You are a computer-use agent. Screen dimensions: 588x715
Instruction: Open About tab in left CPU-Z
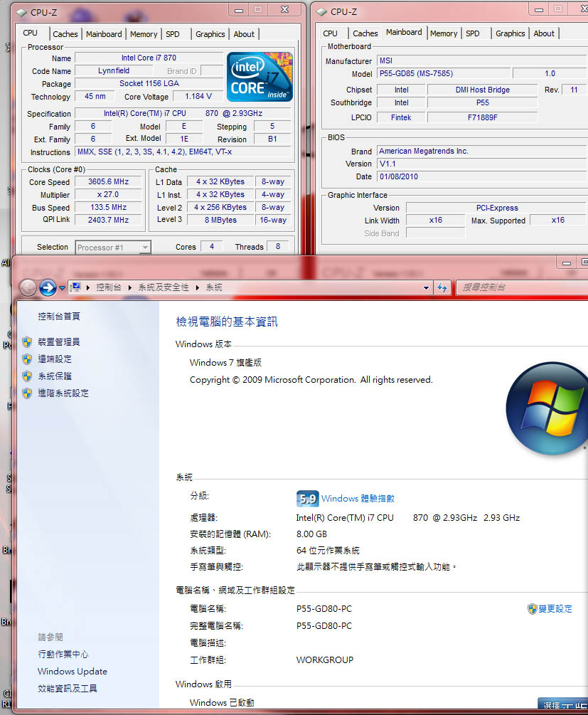pos(244,34)
